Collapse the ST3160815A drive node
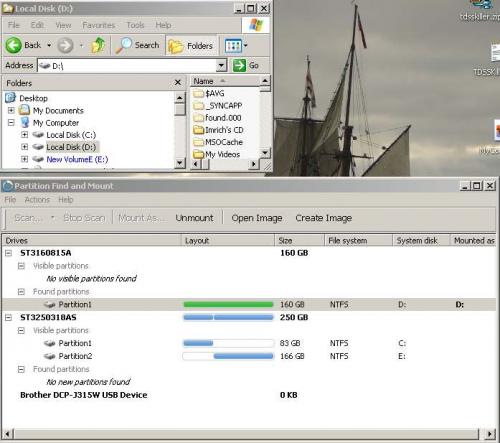This screenshot has height=443, width=500. click(8, 253)
